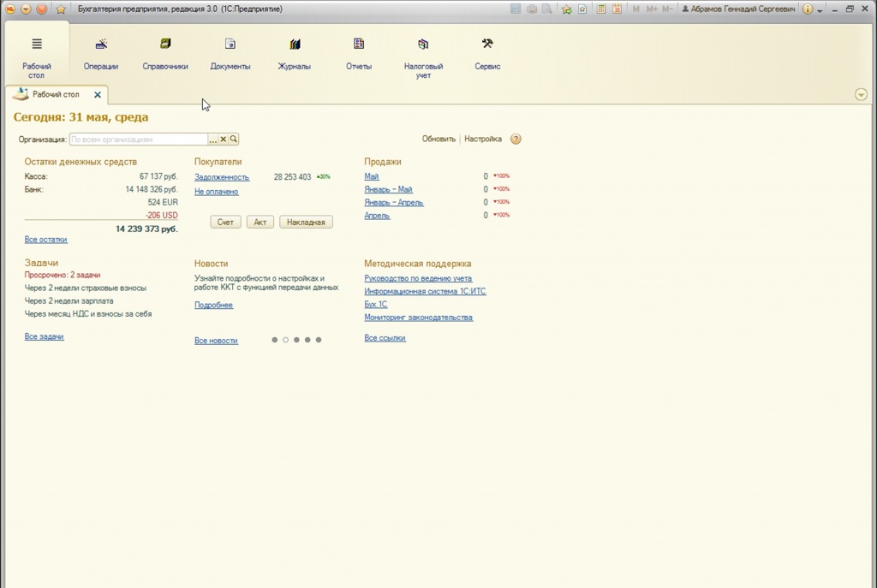
Task: Open Favorites star in title bar
Action: coord(61,9)
